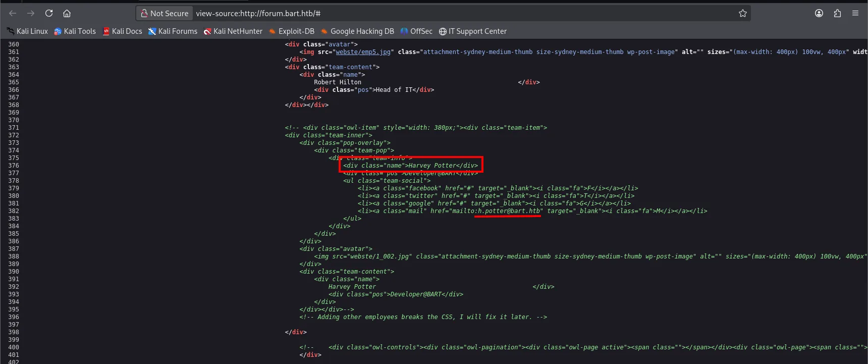The image size is (868, 364).
Task: Click the 'Adding other employees breaks the CSS' comment
Action: click(x=423, y=317)
